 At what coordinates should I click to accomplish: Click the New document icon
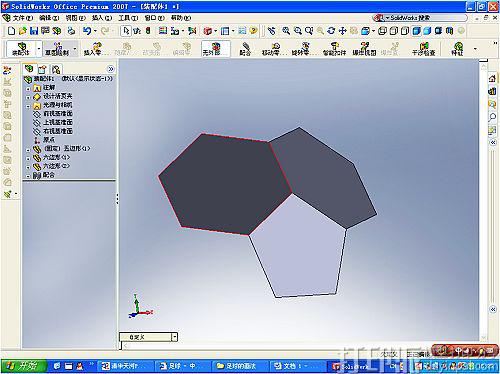(x=11, y=31)
